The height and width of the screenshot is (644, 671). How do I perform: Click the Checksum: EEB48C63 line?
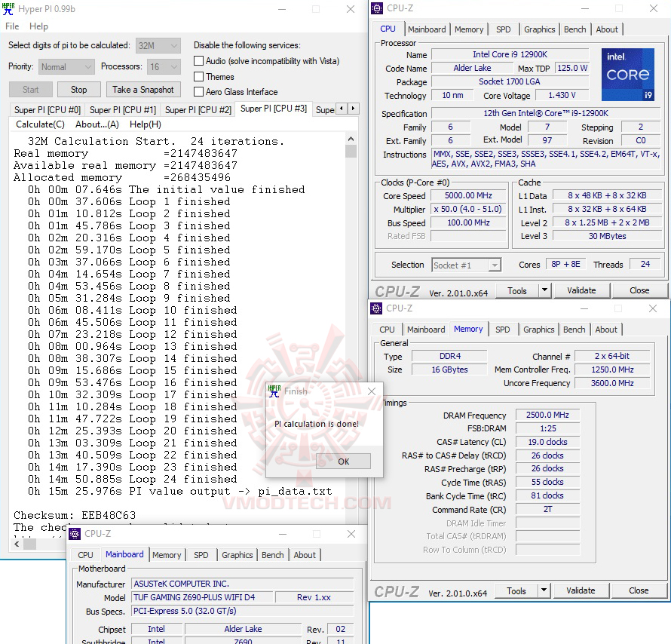point(75,515)
